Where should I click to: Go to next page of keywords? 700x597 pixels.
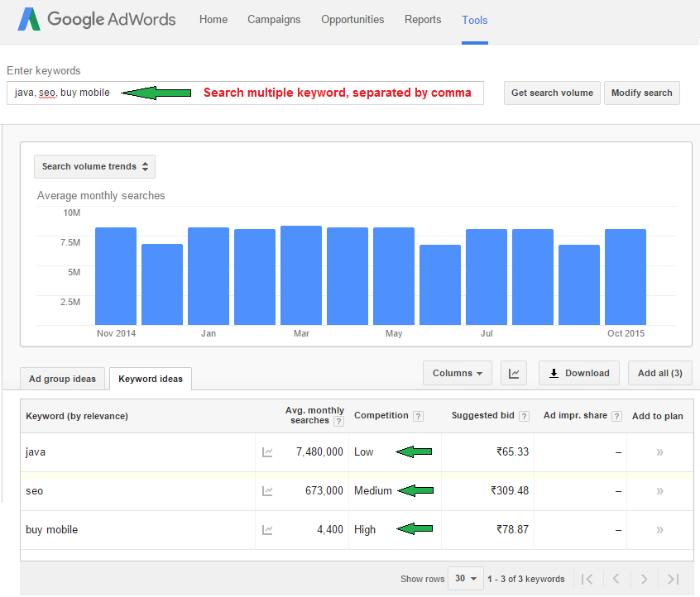pos(645,579)
